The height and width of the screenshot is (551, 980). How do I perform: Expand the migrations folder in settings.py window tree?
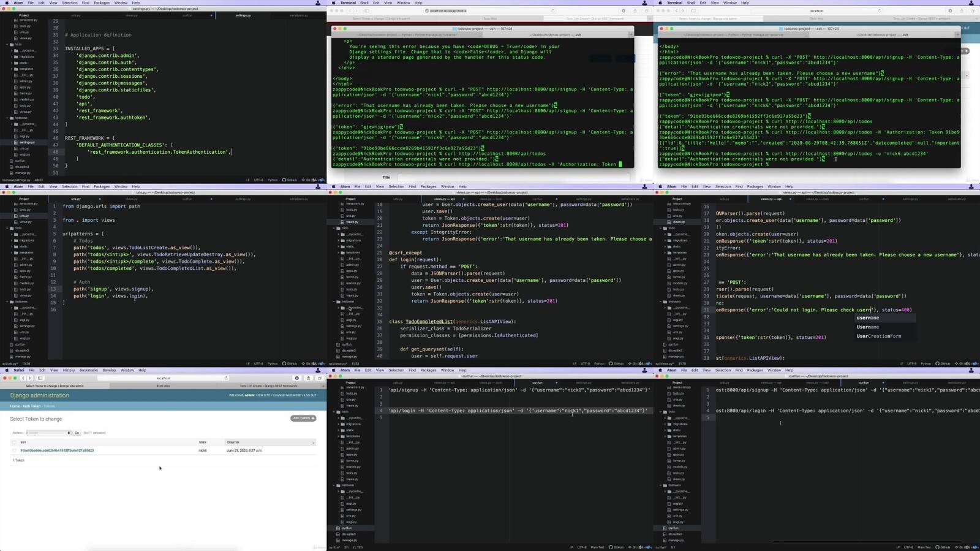12,56
